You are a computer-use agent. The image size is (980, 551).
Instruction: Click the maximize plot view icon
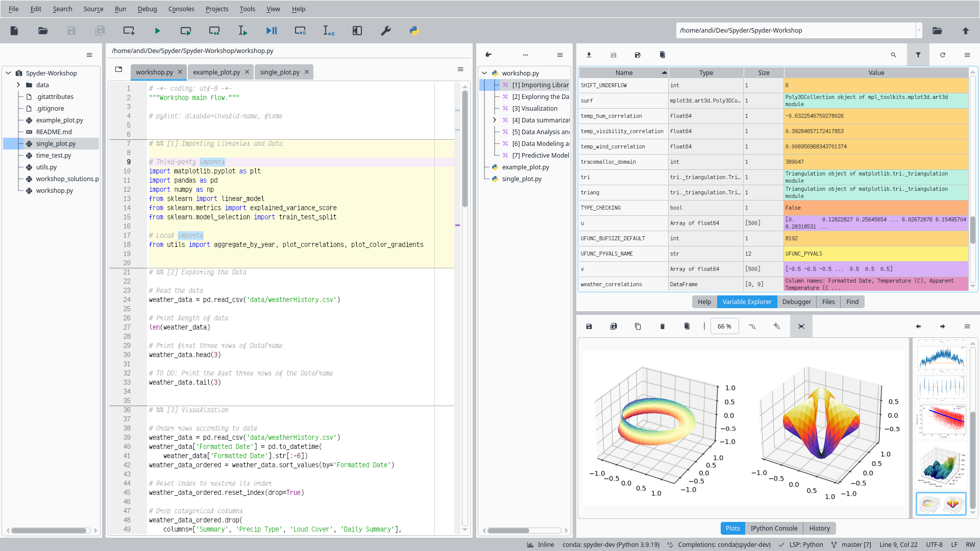pos(801,327)
